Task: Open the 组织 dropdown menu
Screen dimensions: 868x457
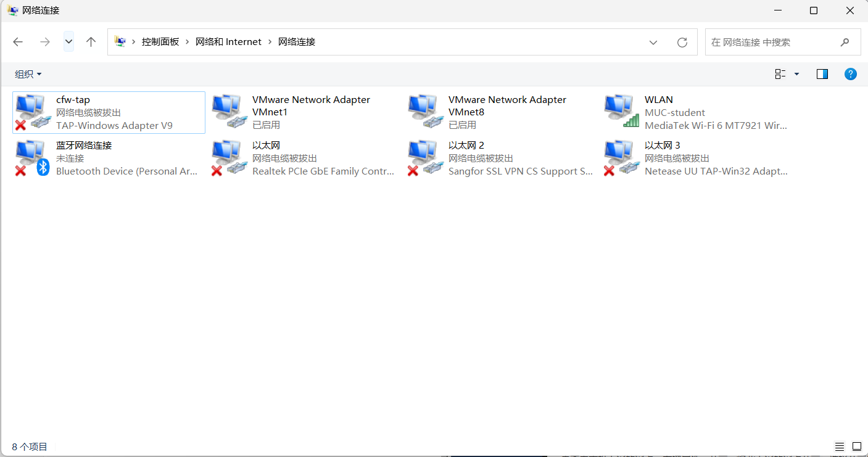Action: (28, 74)
